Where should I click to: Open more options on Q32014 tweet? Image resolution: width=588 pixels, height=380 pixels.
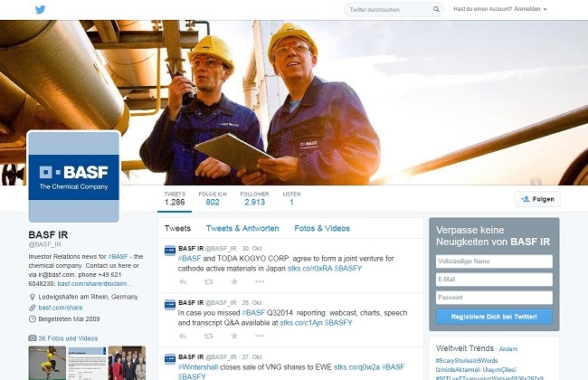pos(260,336)
